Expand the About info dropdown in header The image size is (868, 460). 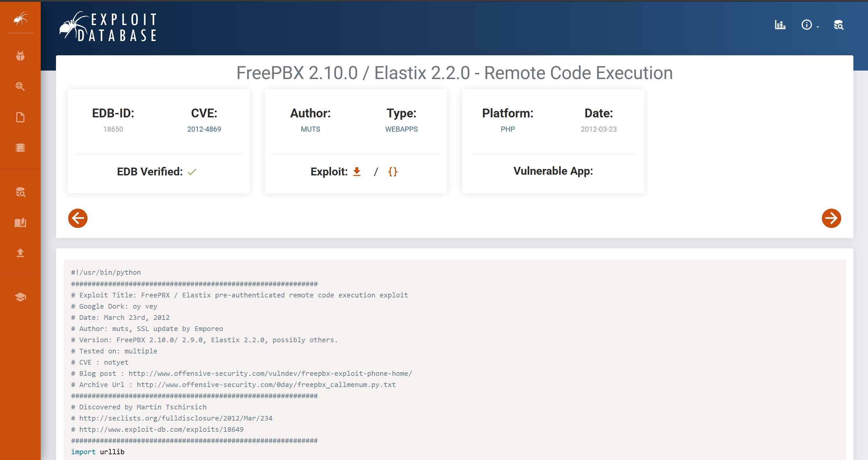pyautogui.click(x=810, y=25)
